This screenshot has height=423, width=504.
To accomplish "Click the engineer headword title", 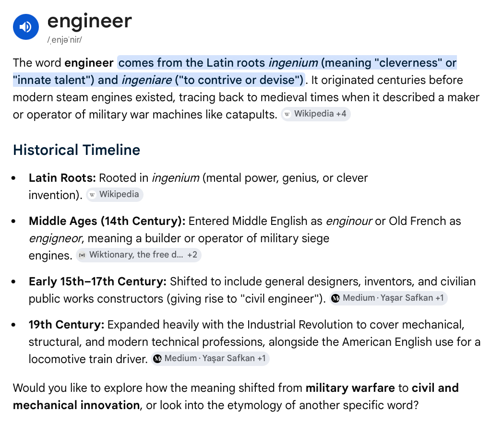I will (x=90, y=21).
